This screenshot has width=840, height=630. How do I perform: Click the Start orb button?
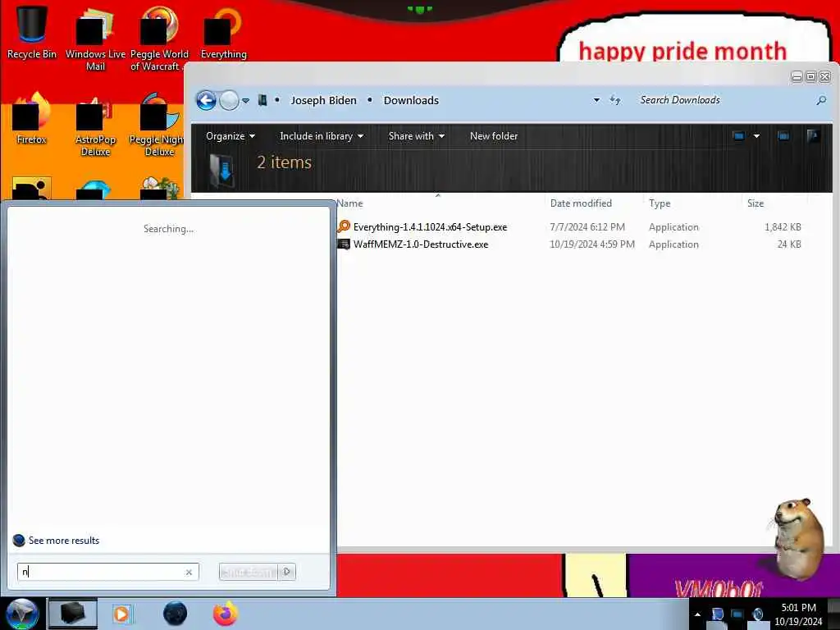point(22,614)
